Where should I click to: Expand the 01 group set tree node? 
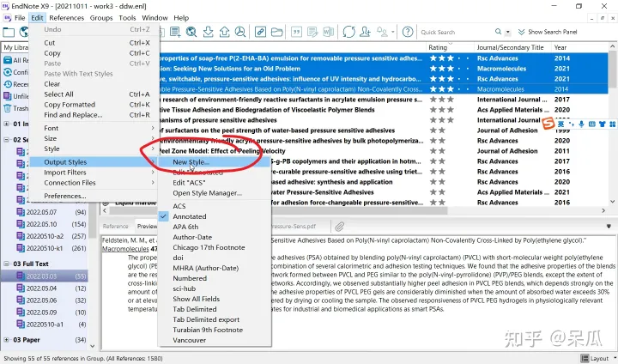pyautogui.click(x=6, y=124)
